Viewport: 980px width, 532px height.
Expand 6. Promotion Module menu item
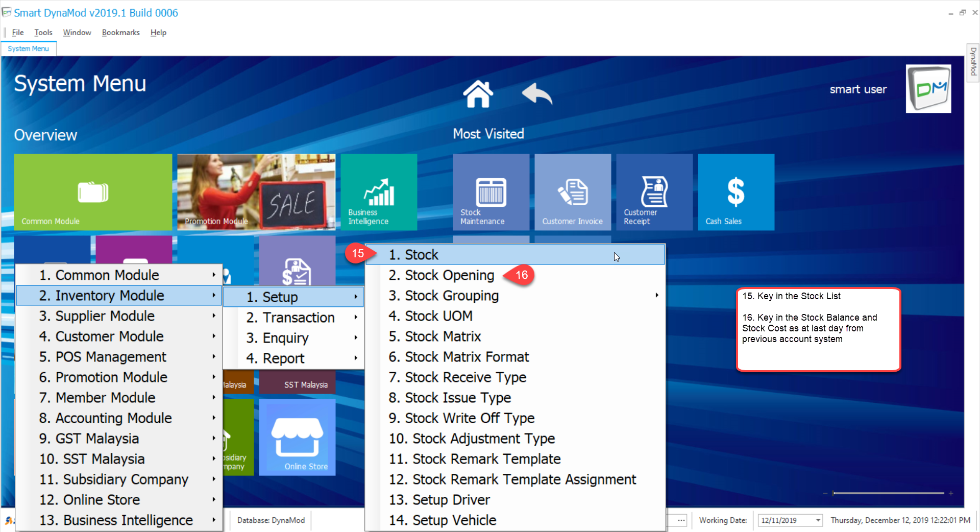119,377
